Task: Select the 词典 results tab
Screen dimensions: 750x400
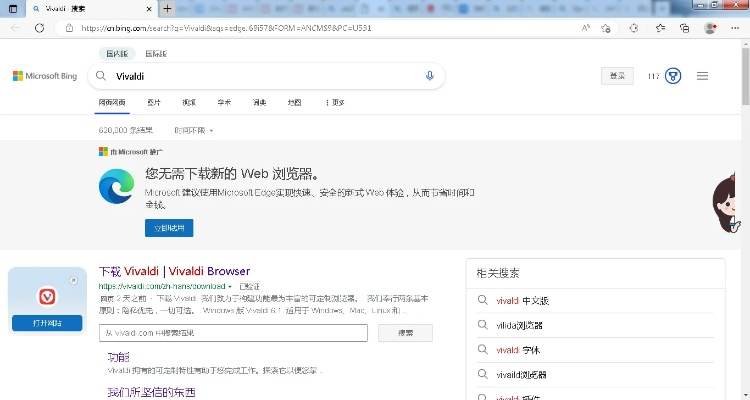Action: point(259,102)
